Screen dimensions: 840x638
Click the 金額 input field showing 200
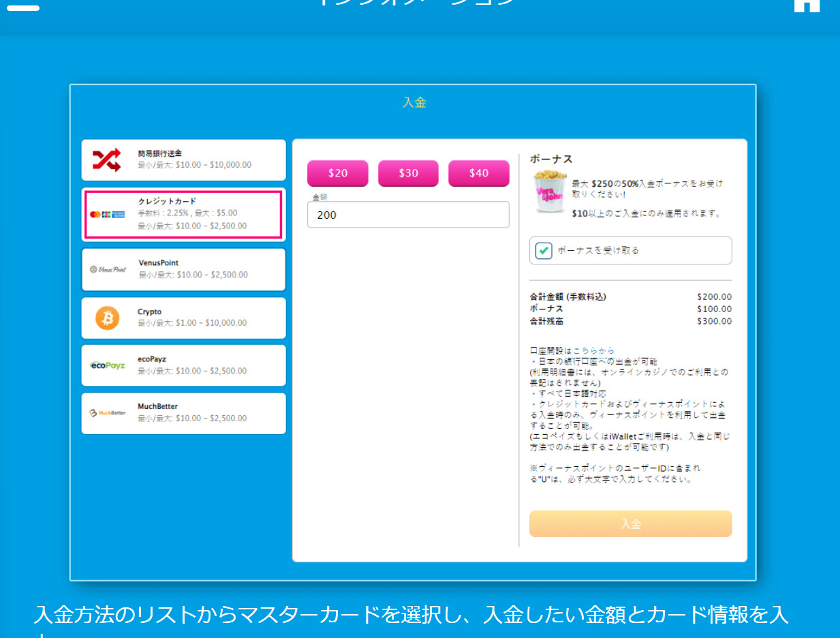coord(408,215)
